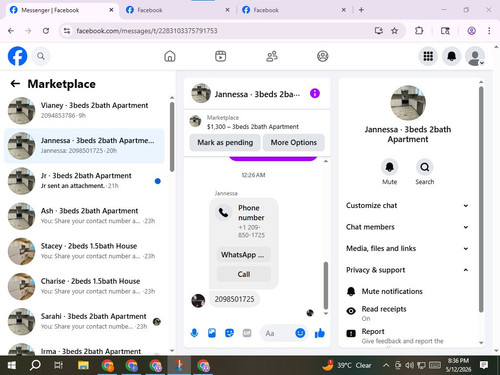Open the Friends icon in top navigation

272,56
